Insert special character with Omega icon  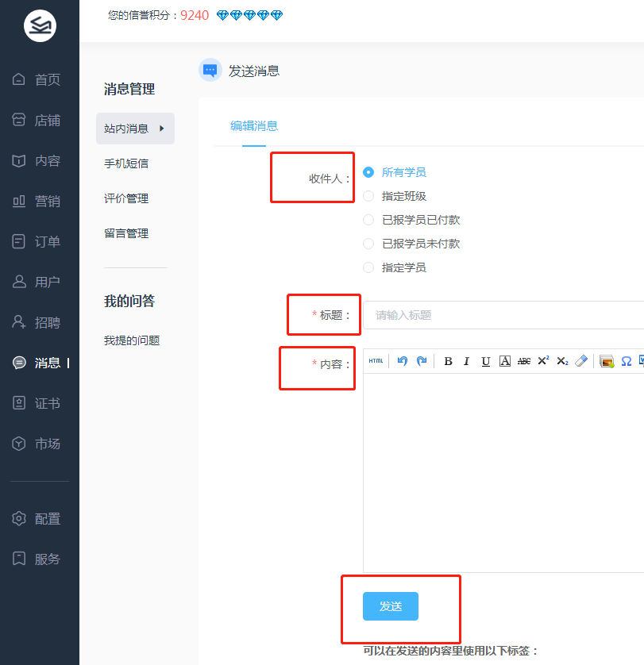(x=626, y=361)
